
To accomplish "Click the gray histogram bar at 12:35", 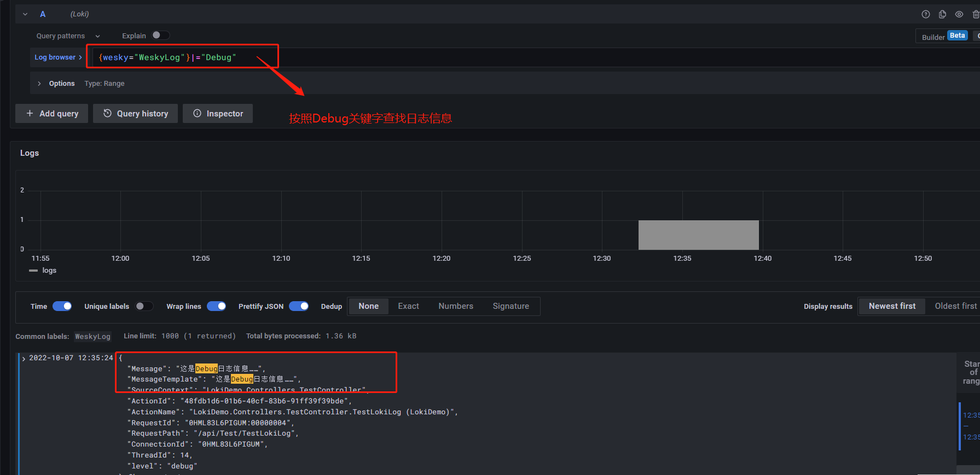I will tap(698, 235).
